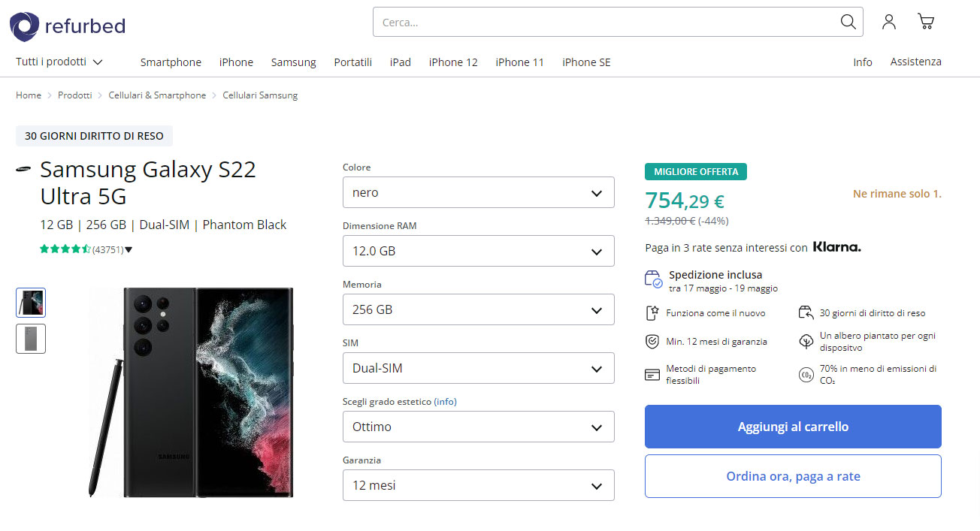Expand the ratings arrow next to reviews

[x=129, y=250]
